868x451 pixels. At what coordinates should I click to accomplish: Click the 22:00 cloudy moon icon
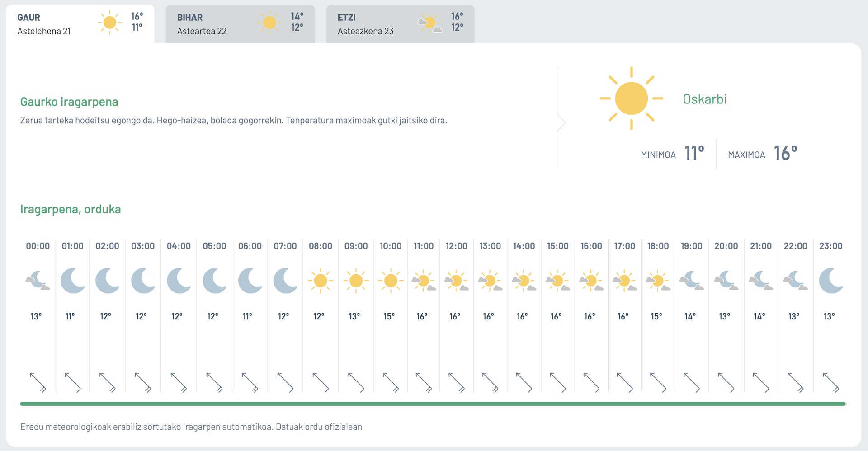[795, 281]
